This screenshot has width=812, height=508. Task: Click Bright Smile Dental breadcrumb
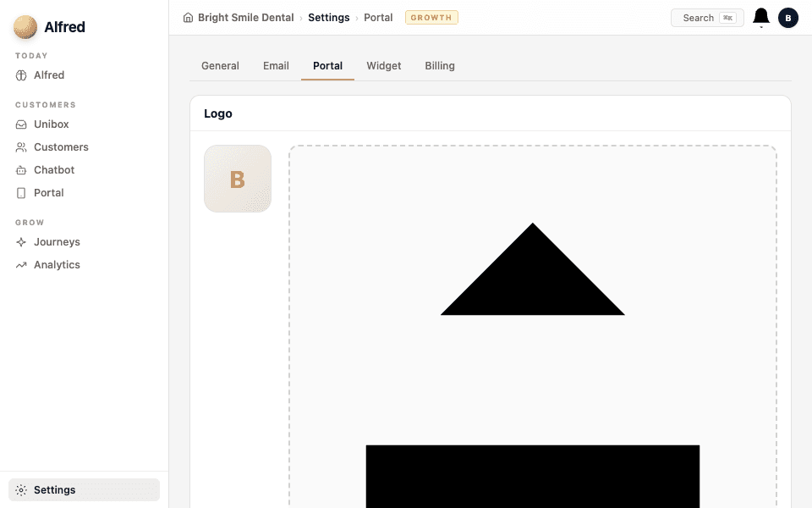[x=245, y=18]
